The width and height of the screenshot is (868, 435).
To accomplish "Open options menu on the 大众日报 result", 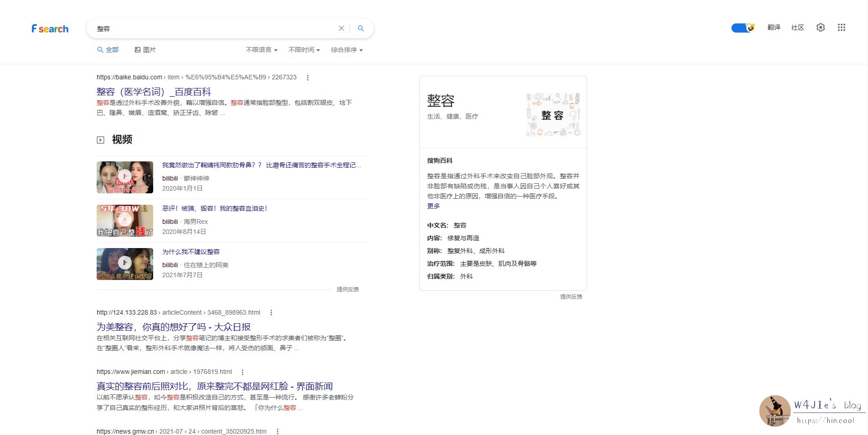I will pyautogui.click(x=271, y=313).
